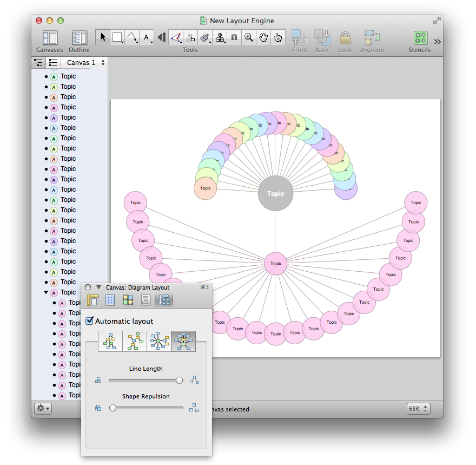The image size is (476, 465).
Task: Open the Canvas 1 popup selector
Action: coord(86,63)
